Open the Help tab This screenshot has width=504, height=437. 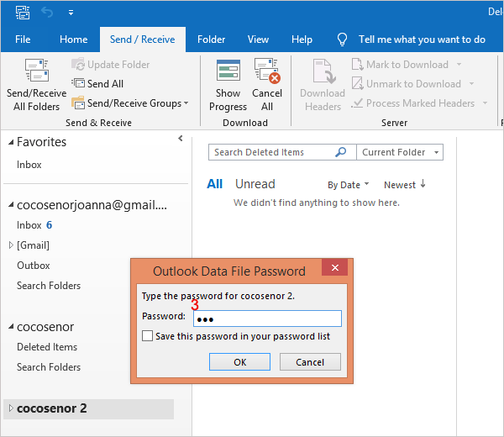302,39
